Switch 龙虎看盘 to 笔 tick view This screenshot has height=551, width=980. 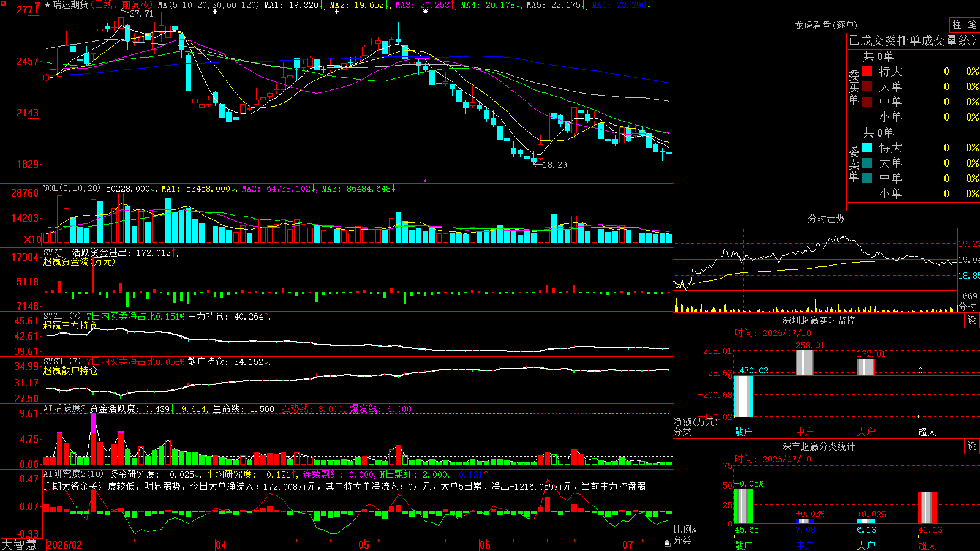[973, 25]
